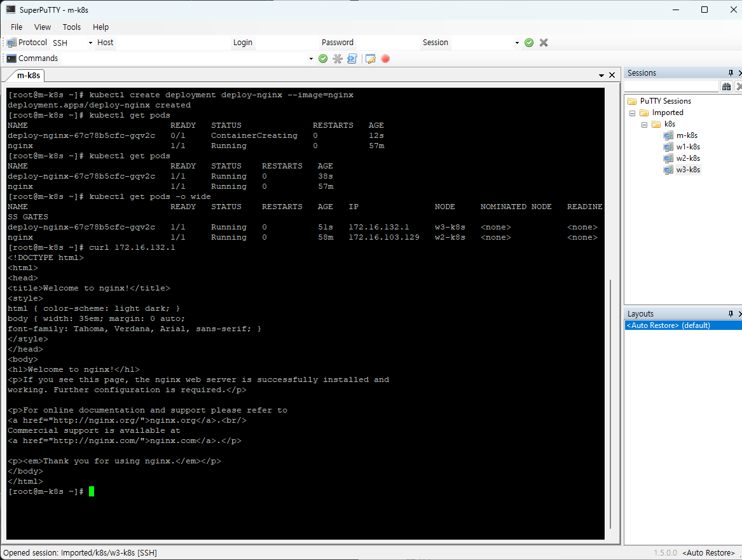Click the 'curl 172.16.132.1' command line

132,247
